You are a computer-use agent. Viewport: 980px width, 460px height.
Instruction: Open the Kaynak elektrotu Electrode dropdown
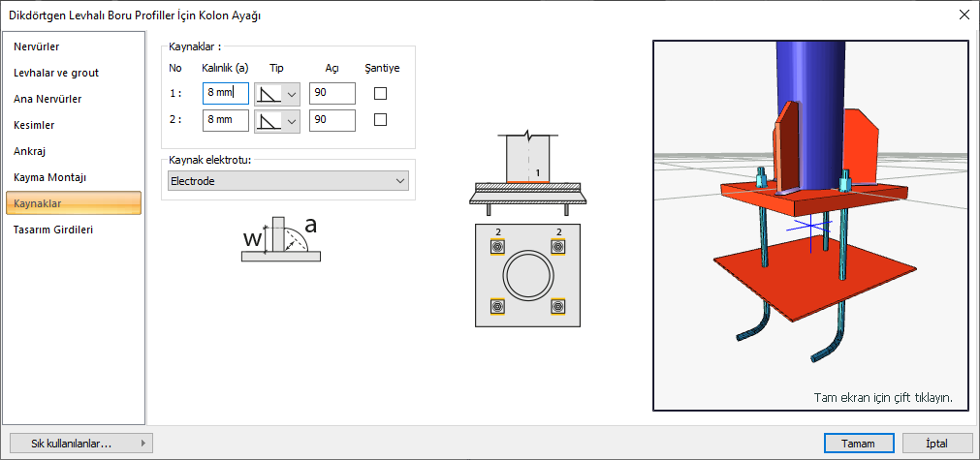288,181
